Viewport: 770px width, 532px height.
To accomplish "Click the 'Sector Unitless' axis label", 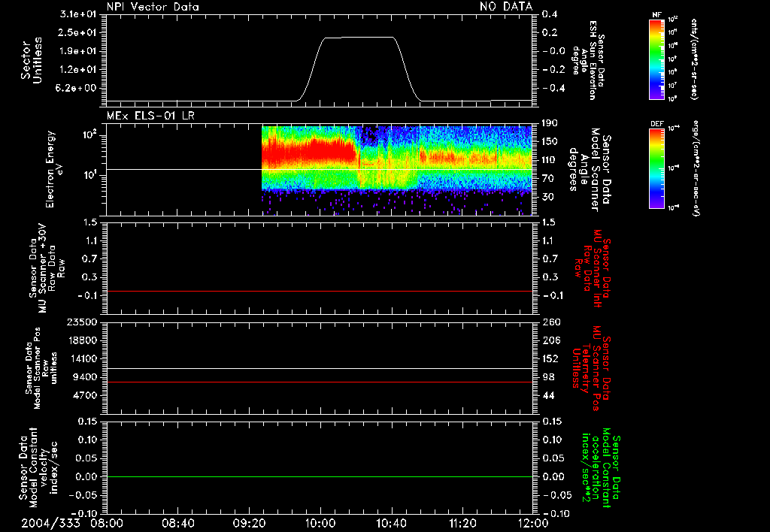I will [31, 60].
